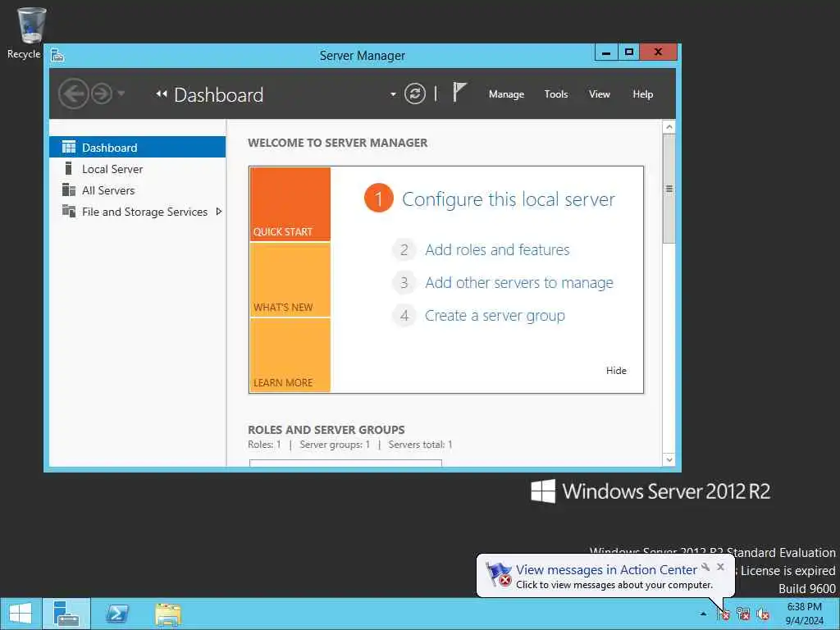
Task: Click the back navigation arrow
Action: (x=73, y=94)
